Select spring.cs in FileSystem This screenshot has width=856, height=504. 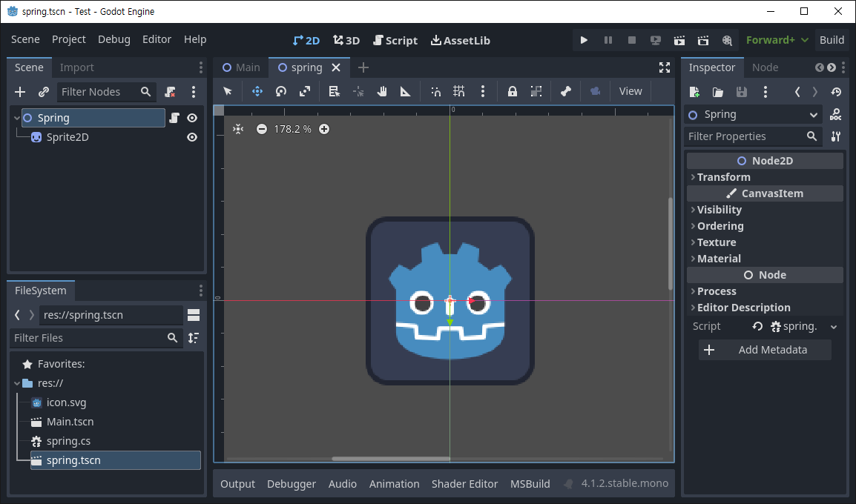tap(68, 441)
